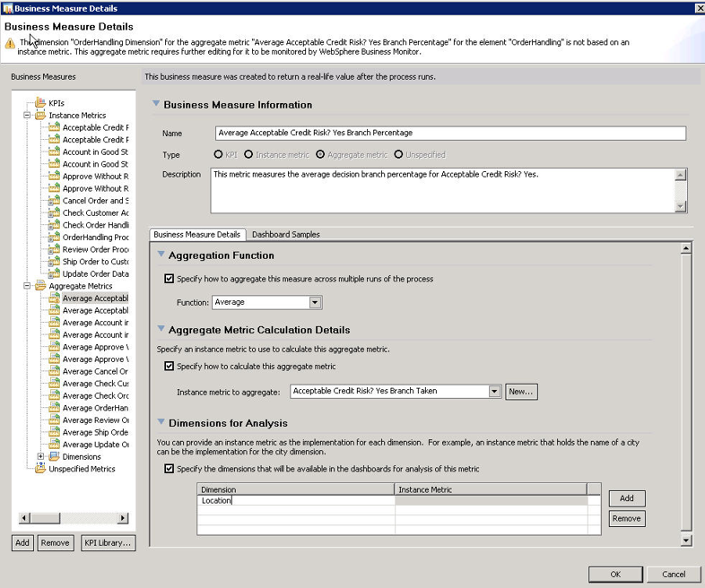This screenshot has width=705, height=588.
Task: Click the KPIs folder icon
Action: pyautogui.click(x=40, y=103)
